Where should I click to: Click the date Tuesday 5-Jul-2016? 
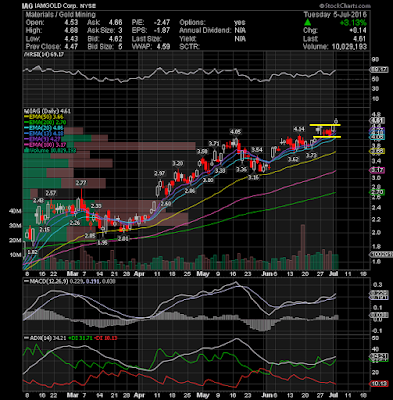(x=335, y=15)
